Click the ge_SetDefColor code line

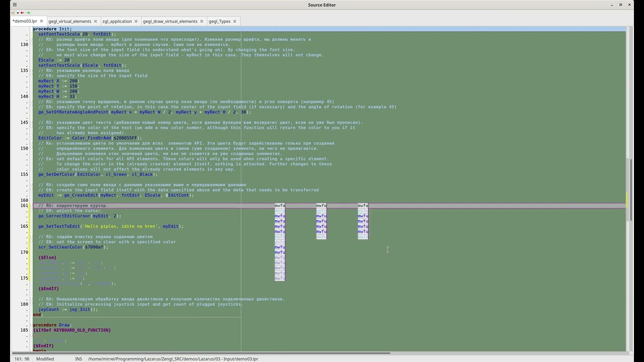pos(98,174)
